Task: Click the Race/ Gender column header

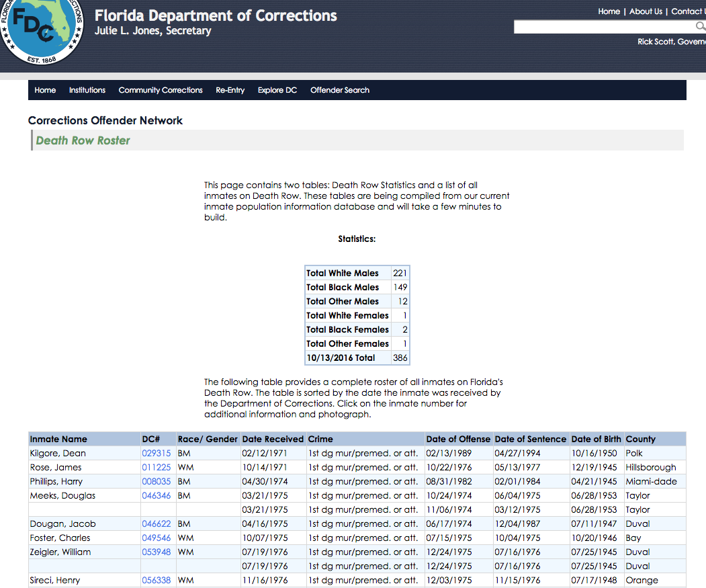Action: (x=208, y=439)
